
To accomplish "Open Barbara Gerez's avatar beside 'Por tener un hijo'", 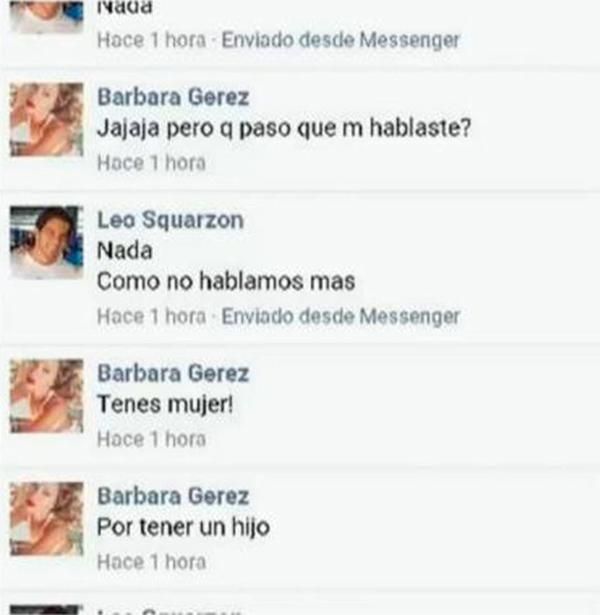I will [x=47, y=519].
